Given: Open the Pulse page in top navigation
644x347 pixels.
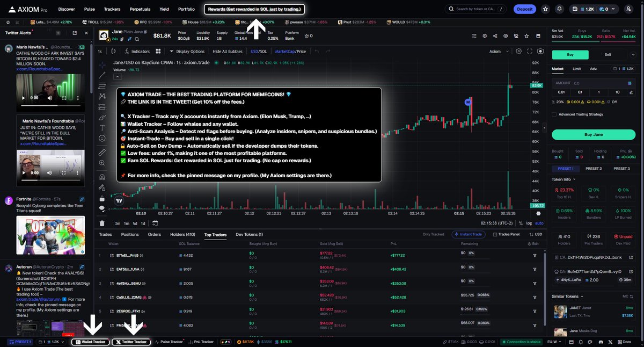Looking at the screenshot, I should 90,9.
